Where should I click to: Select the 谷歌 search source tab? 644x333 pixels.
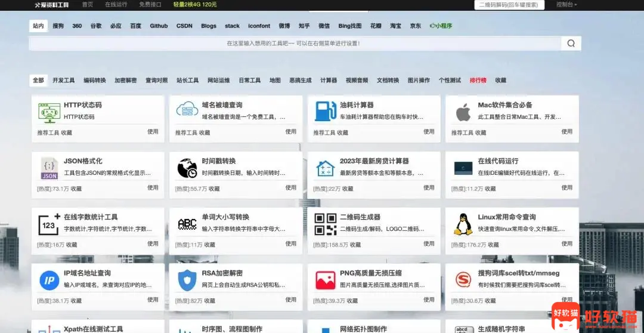click(96, 26)
